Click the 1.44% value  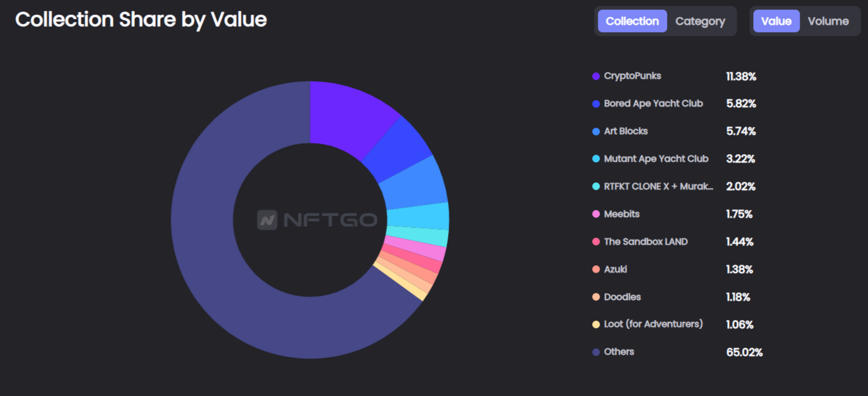[x=739, y=242]
